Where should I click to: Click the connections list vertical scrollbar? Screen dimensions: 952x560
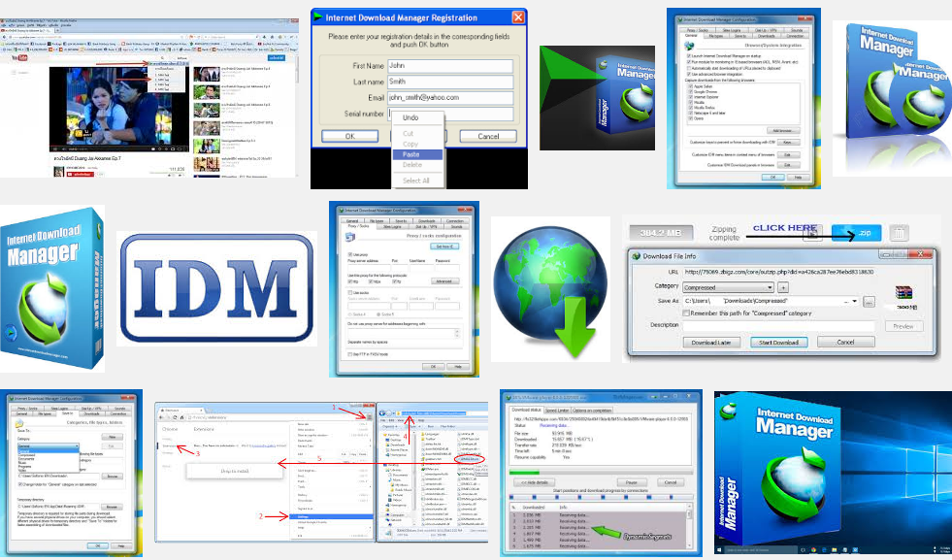(688, 525)
